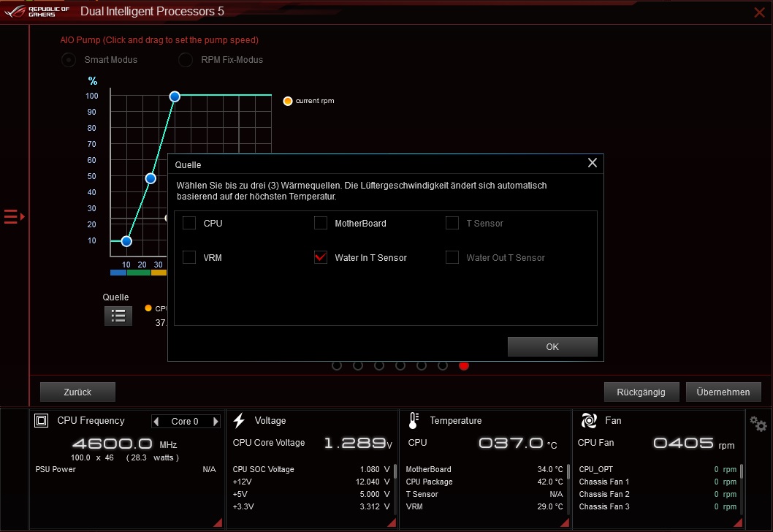773x532 pixels.
Task: Click the MotherBoard 34.0 °C row
Action: point(484,469)
